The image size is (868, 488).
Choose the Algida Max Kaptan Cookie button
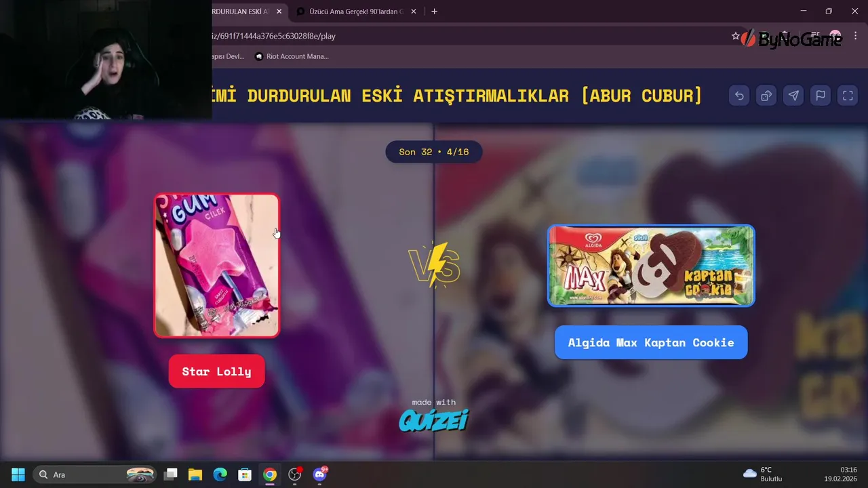point(651,342)
